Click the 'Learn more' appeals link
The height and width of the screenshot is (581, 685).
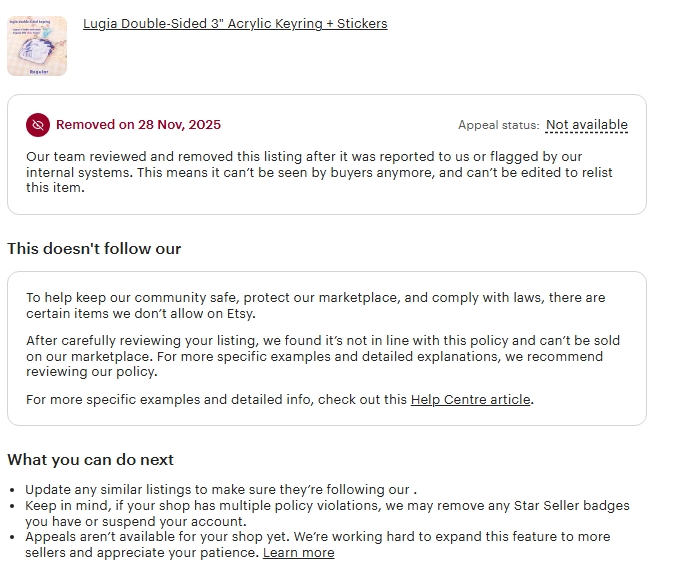tap(298, 552)
